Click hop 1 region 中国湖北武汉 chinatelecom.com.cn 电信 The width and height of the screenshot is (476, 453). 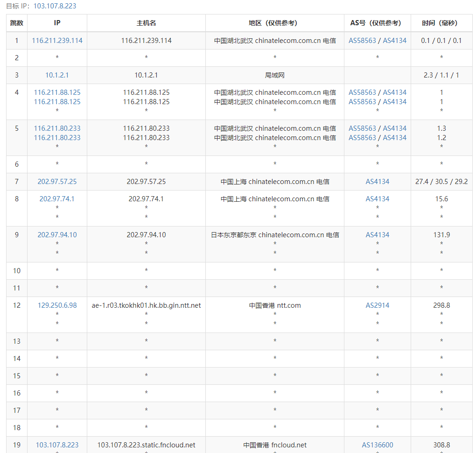275,41
